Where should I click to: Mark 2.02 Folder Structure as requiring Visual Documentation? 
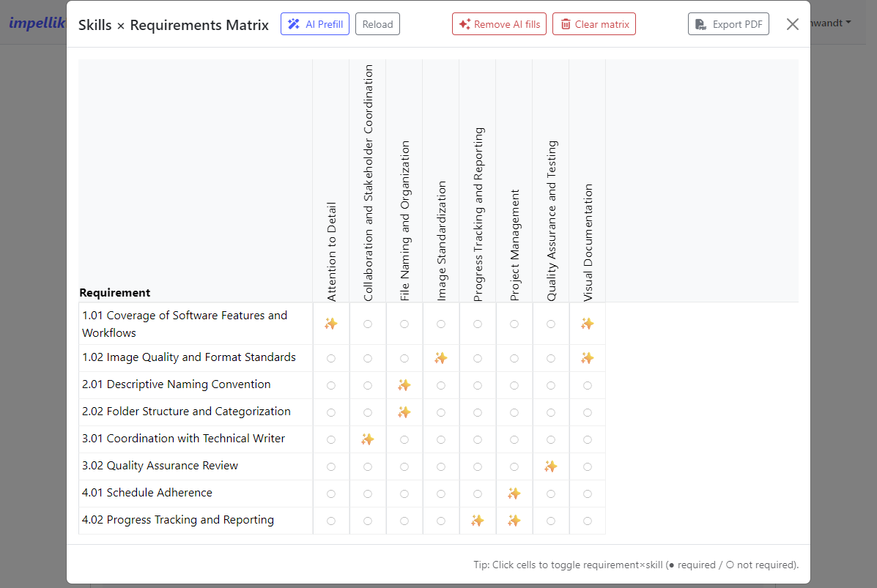[588, 412]
